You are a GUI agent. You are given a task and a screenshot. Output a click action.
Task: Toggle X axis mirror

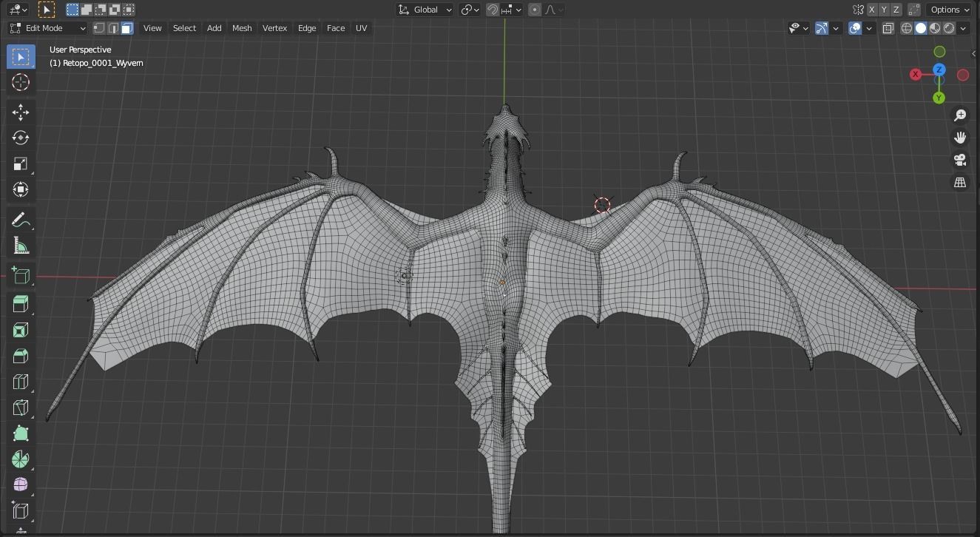(872, 10)
